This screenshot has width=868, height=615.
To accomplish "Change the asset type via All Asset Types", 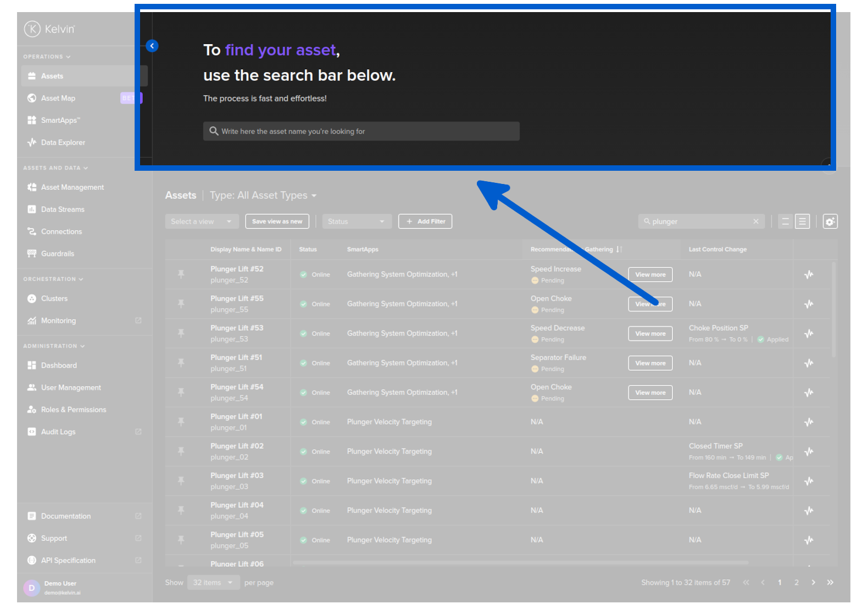I will (x=263, y=195).
